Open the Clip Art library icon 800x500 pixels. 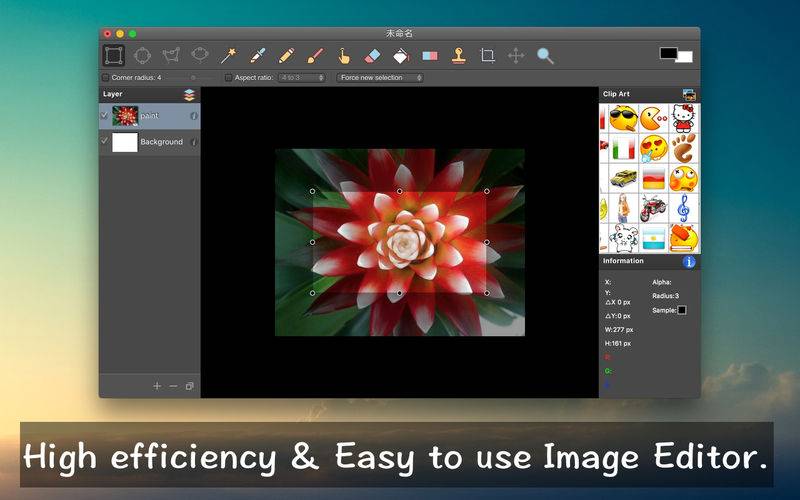689,94
